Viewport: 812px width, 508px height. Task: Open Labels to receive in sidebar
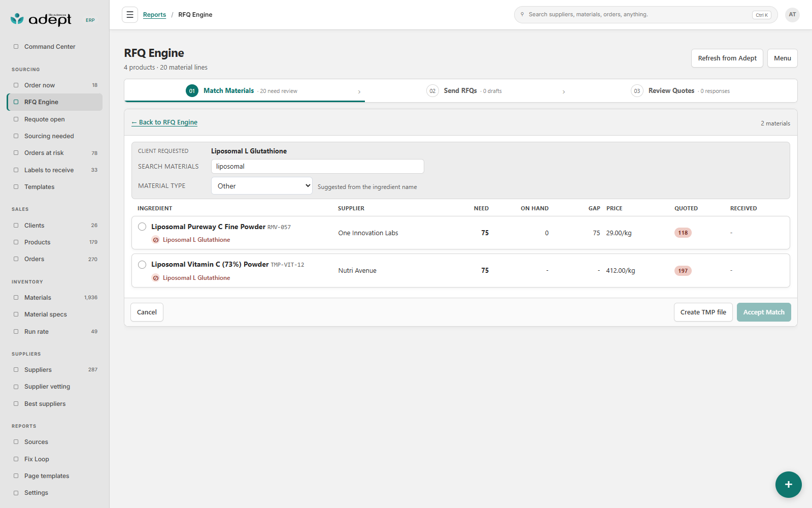click(x=55, y=170)
